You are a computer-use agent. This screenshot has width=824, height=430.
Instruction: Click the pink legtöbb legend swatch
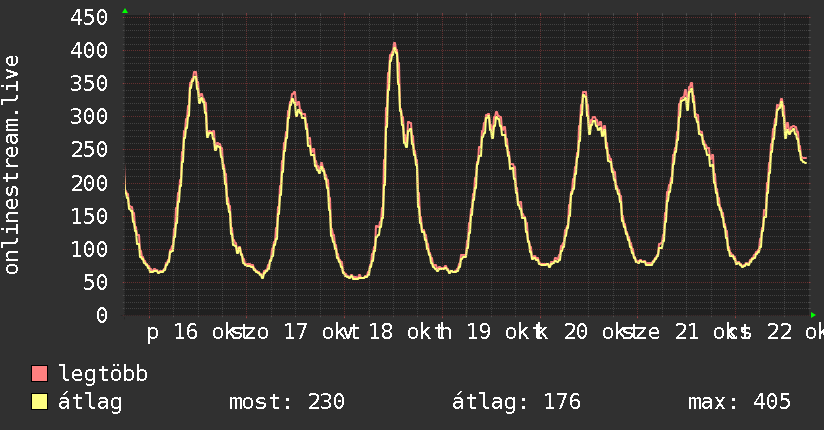[x=39, y=374]
